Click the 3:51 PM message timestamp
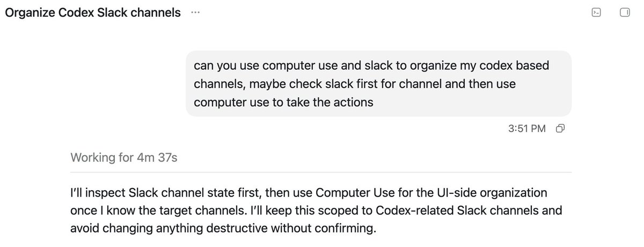The image size is (644, 247). 528,128
